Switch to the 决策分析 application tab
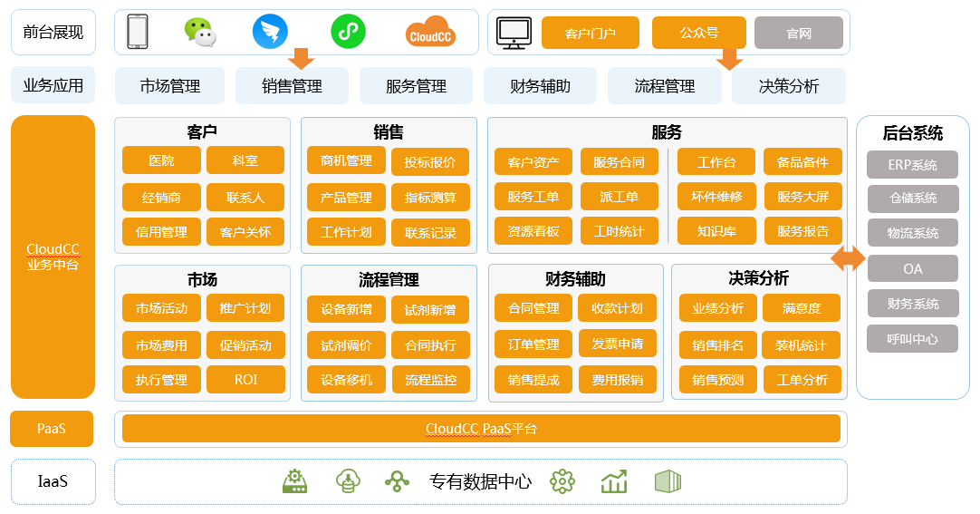Screen dimensions: 980x514 pyautogui.click(x=789, y=87)
